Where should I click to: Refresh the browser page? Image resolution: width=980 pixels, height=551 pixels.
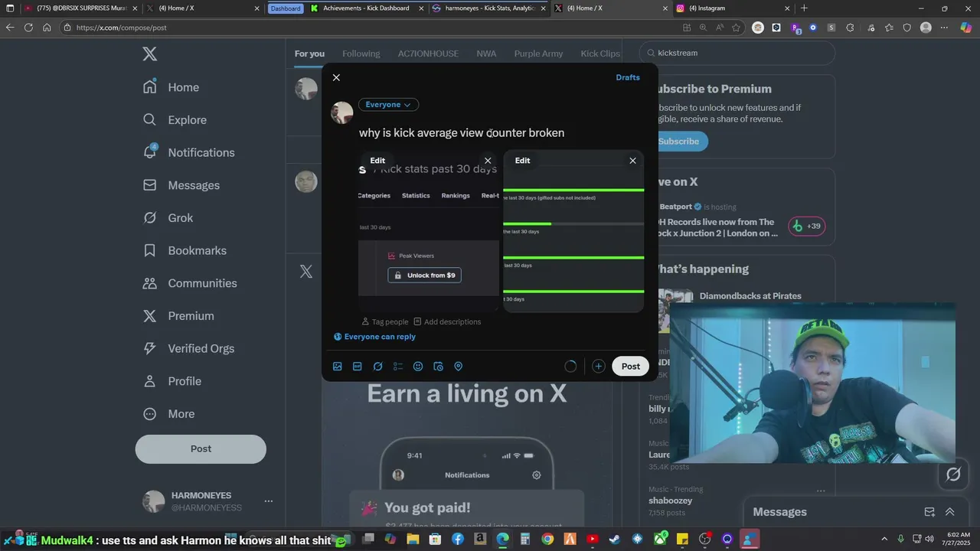point(28,28)
